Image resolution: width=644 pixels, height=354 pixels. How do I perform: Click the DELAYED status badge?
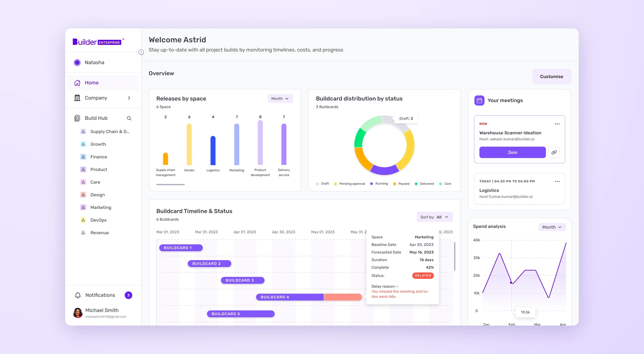[423, 276]
